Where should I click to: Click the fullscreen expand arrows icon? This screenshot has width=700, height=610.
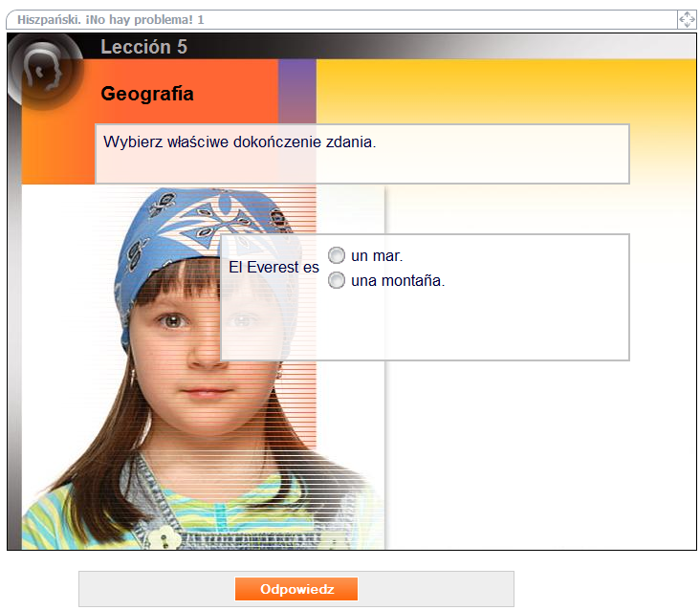[x=687, y=20]
